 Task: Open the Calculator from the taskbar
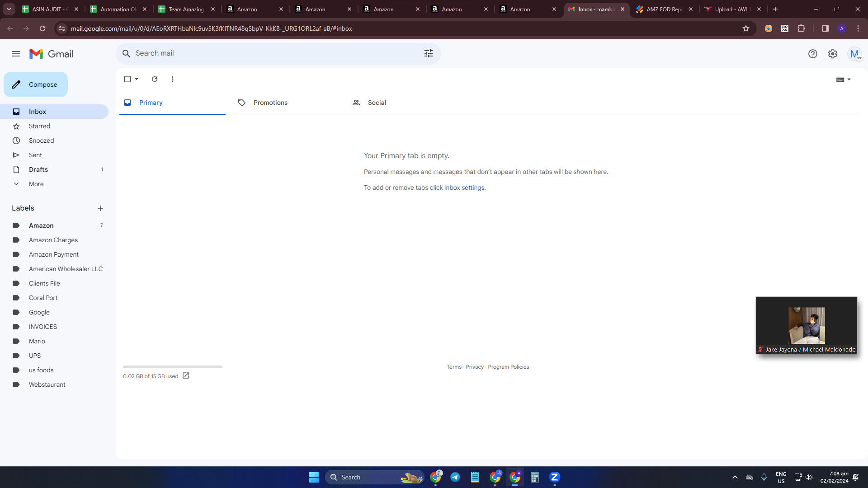535,477
